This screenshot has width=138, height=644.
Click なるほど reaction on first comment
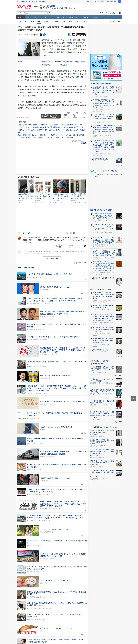pos(70,246)
